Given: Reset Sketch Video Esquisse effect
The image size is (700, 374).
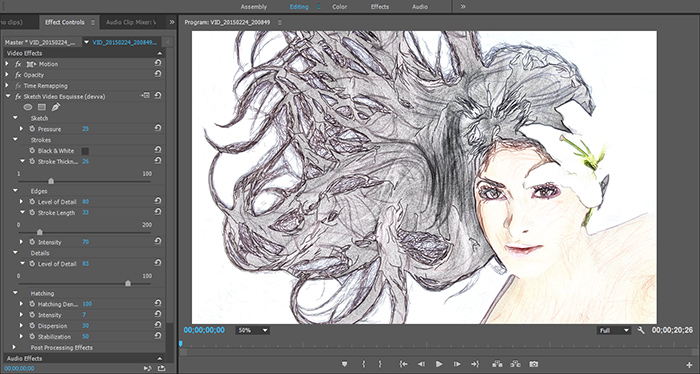Looking at the screenshot, I should (158, 96).
